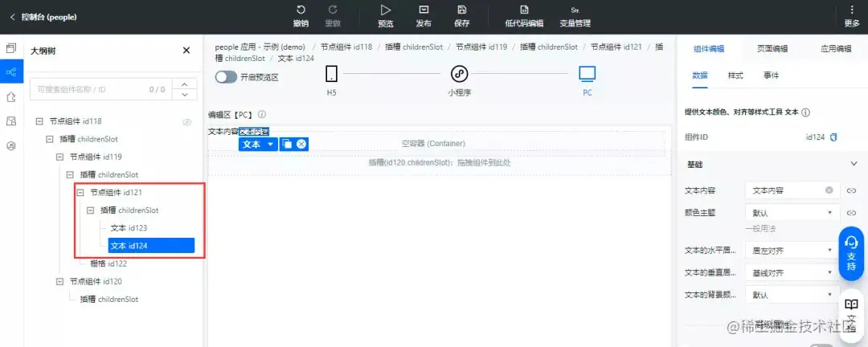Collapse the 节点组件 id120 node
This screenshot has height=347, width=868.
59,282
